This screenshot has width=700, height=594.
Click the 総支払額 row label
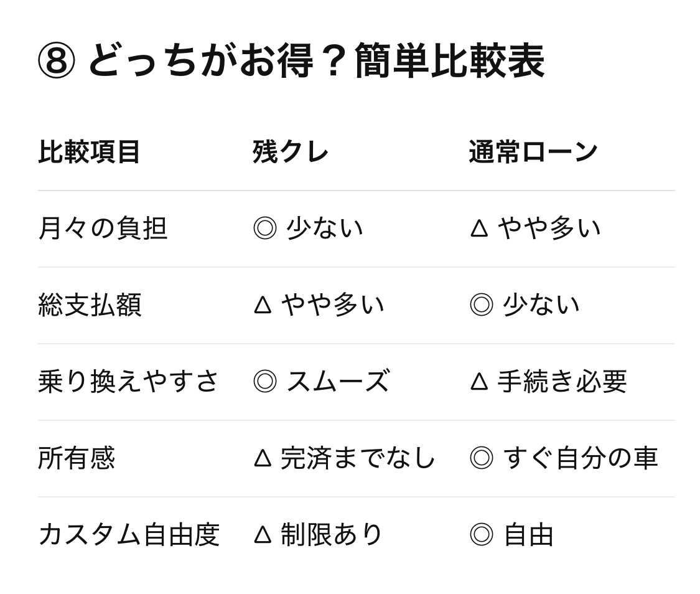pos(90,305)
